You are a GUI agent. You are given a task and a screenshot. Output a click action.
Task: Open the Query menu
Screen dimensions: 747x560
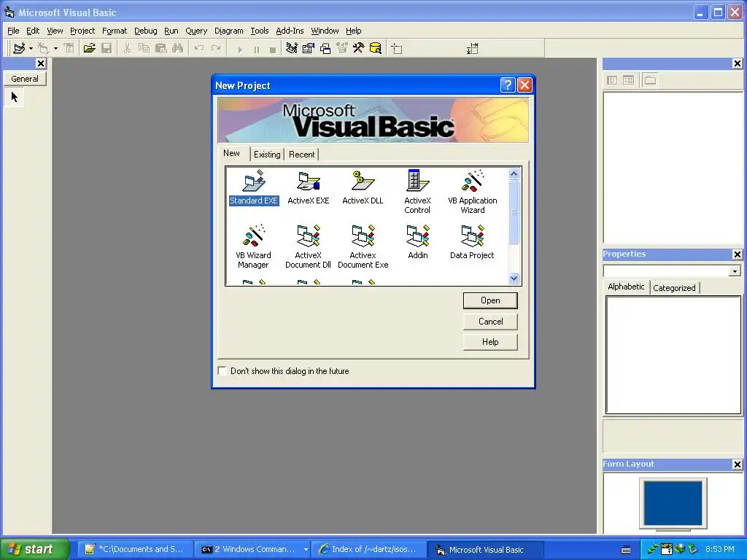pos(196,31)
